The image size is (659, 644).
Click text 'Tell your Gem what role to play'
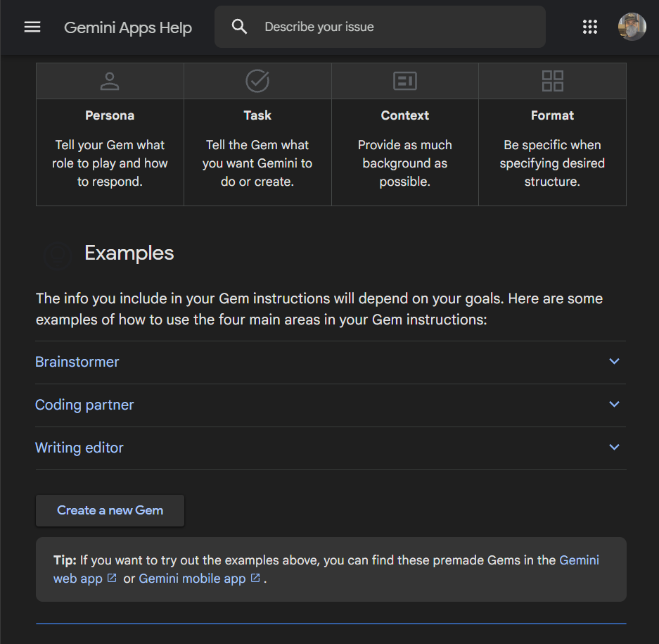(x=110, y=154)
